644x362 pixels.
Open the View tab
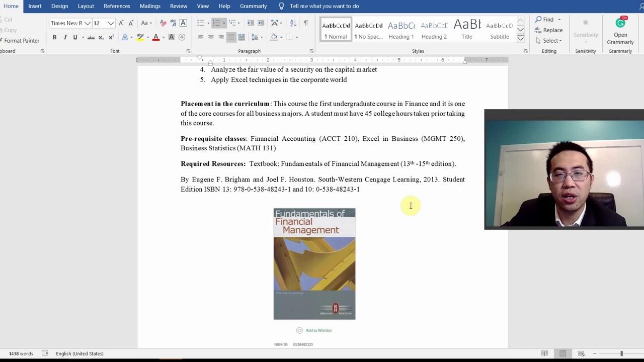(x=203, y=6)
